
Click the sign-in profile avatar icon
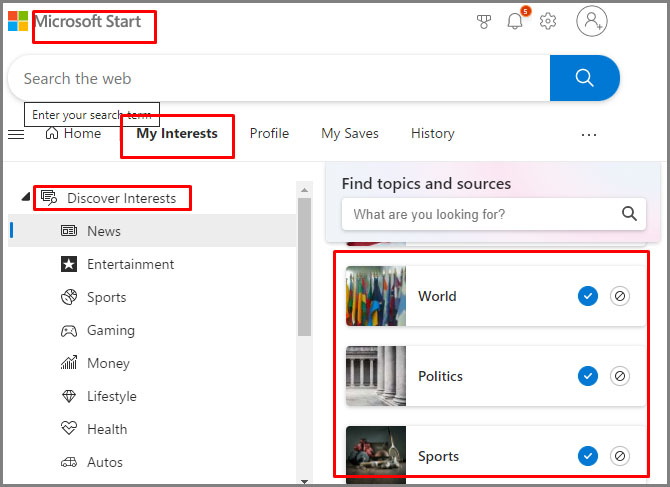tap(592, 21)
